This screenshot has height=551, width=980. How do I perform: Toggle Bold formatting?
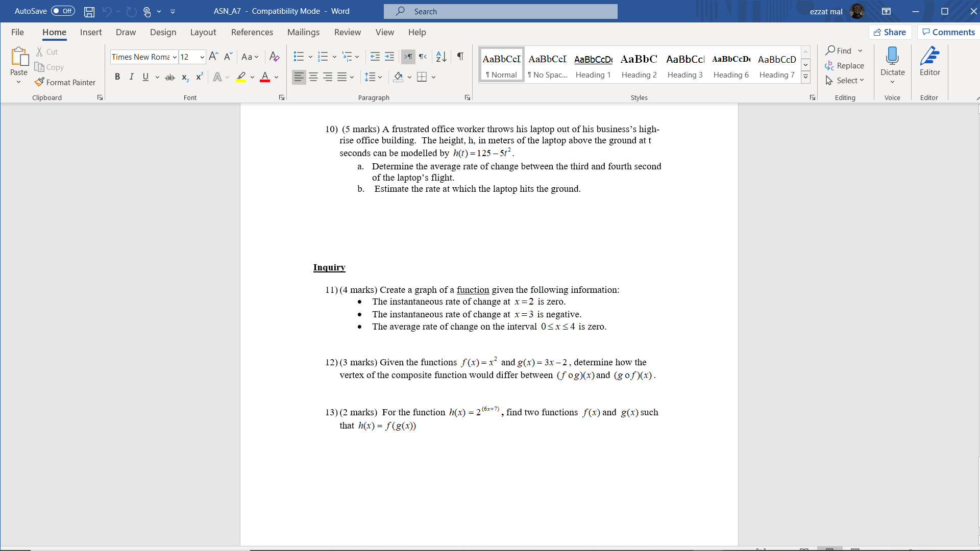click(117, 77)
